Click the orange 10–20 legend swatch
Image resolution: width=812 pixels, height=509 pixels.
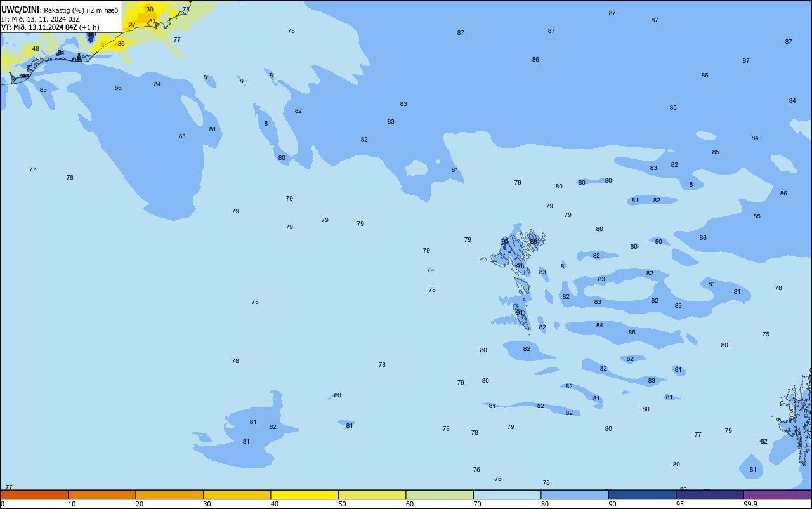click(101, 494)
